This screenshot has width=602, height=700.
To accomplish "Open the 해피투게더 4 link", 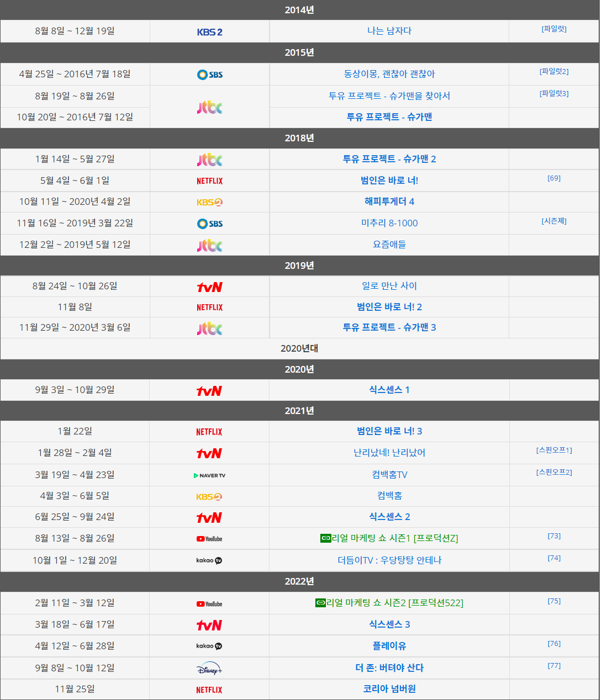I will [x=389, y=201].
